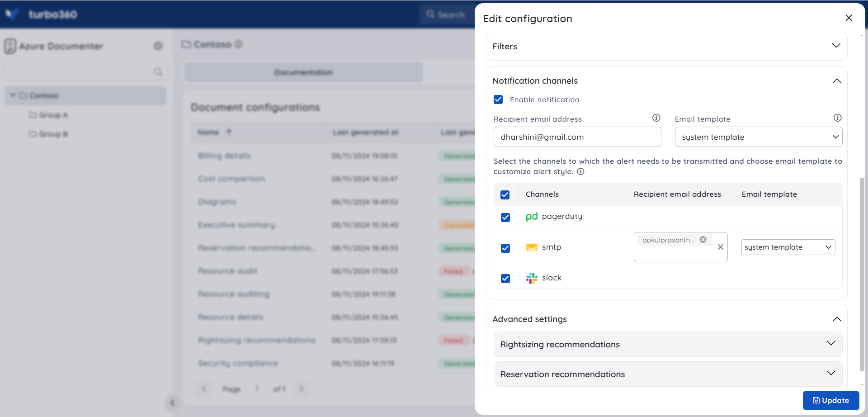868x417 pixels.
Task: Expand Rightsizing recommendations settings
Action: coord(668,344)
